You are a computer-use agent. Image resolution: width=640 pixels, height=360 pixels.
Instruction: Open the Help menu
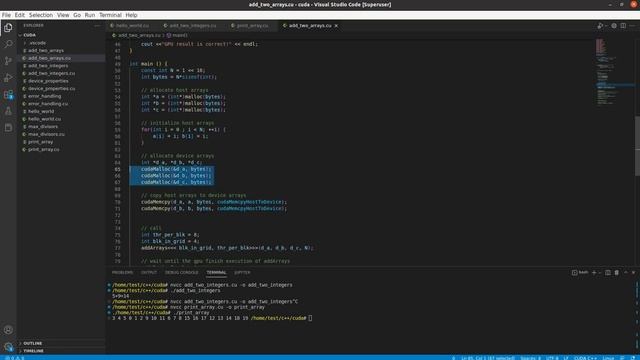point(131,15)
